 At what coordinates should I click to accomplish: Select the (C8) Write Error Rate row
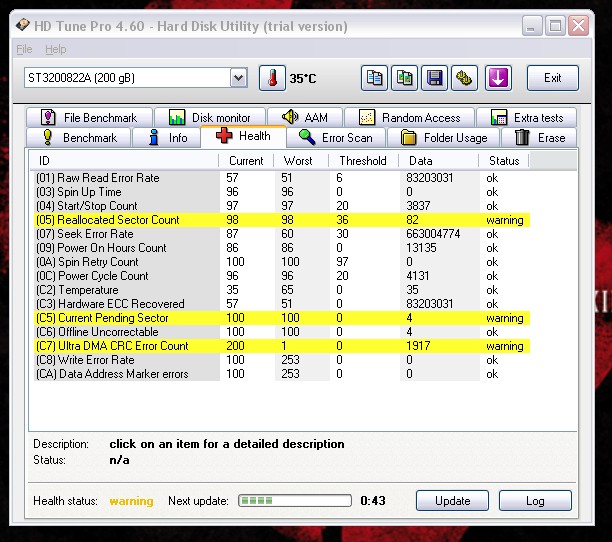(x=282, y=360)
